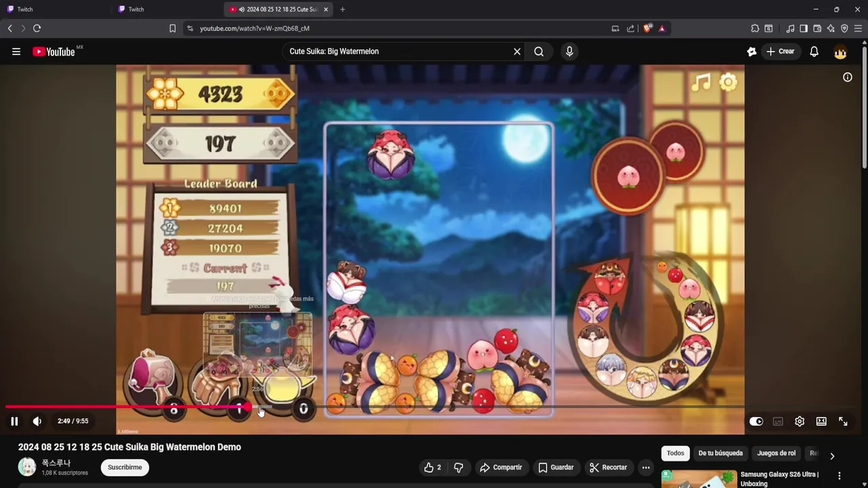Screen dimensions: 868x488
Task: Click the address bar URL
Action: click(x=254, y=28)
